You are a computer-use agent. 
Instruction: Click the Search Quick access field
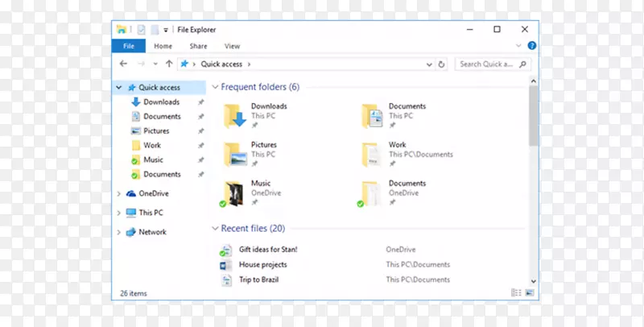[x=493, y=64]
